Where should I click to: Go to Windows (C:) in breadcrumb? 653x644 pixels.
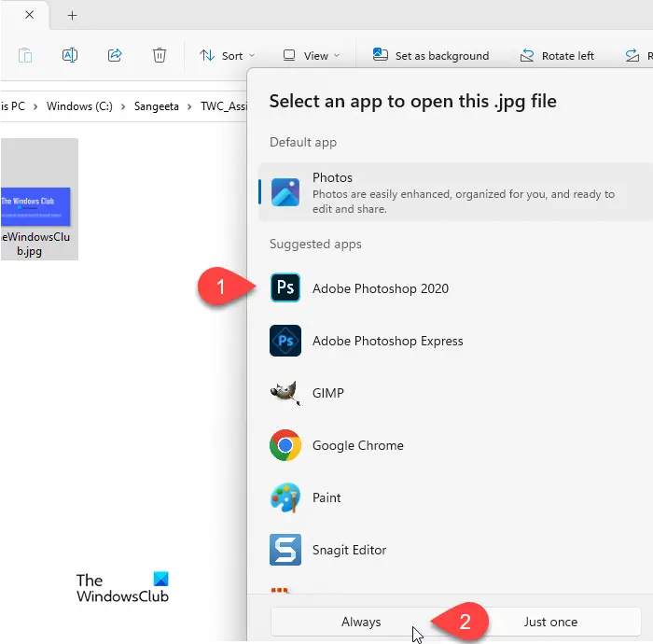tap(79, 106)
